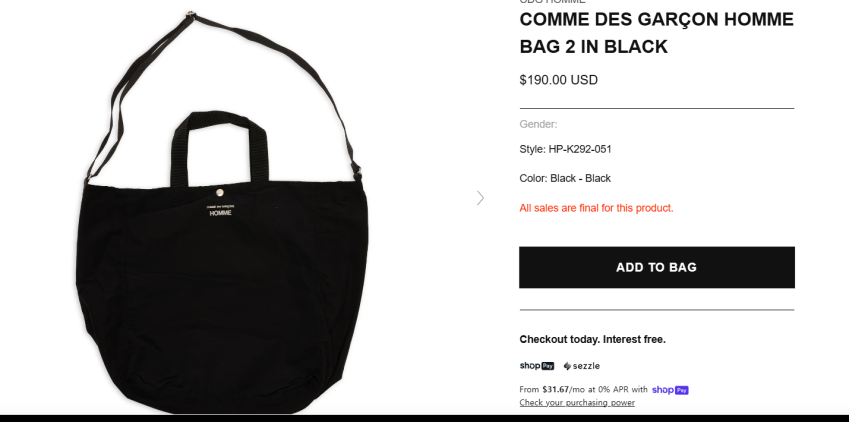This screenshot has height=422, width=849.
Task: Click the Comme Des Garçon Homme Bag title
Action: point(656,33)
